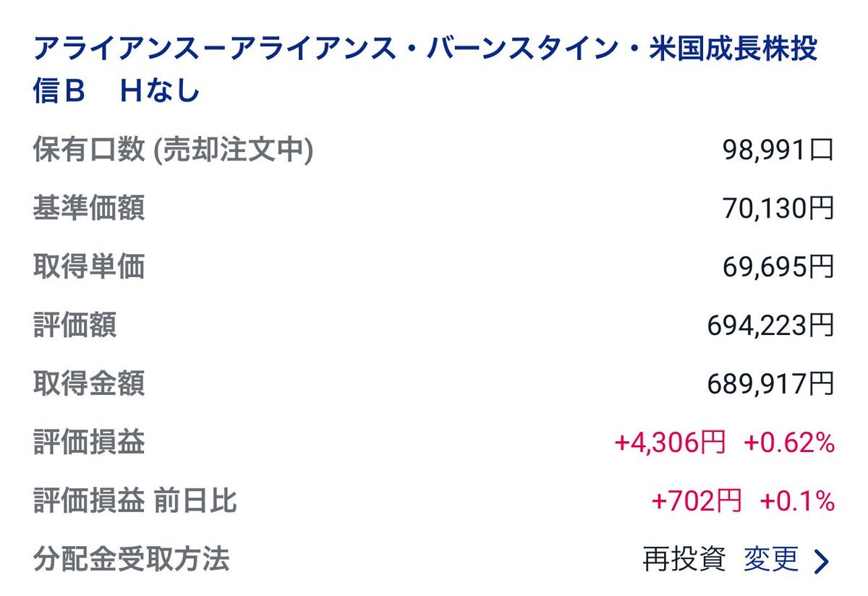Image resolution: width=868 pixels, height=596 pixels.
Task: Click the 再投資 reinvestment setting text
Action: point(684,559)
